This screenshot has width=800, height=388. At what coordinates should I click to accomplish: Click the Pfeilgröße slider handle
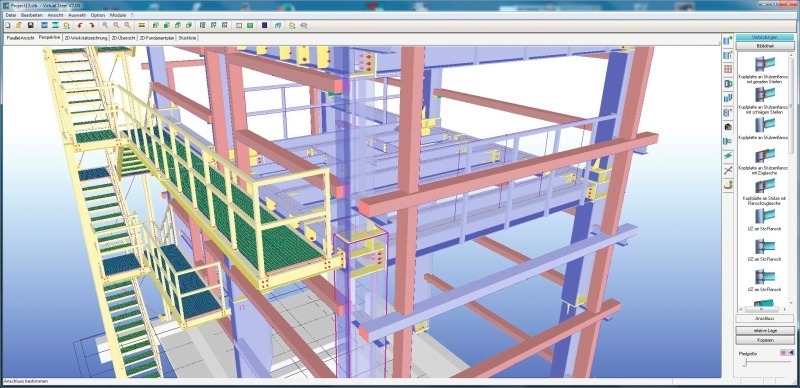tap(745, 362)
